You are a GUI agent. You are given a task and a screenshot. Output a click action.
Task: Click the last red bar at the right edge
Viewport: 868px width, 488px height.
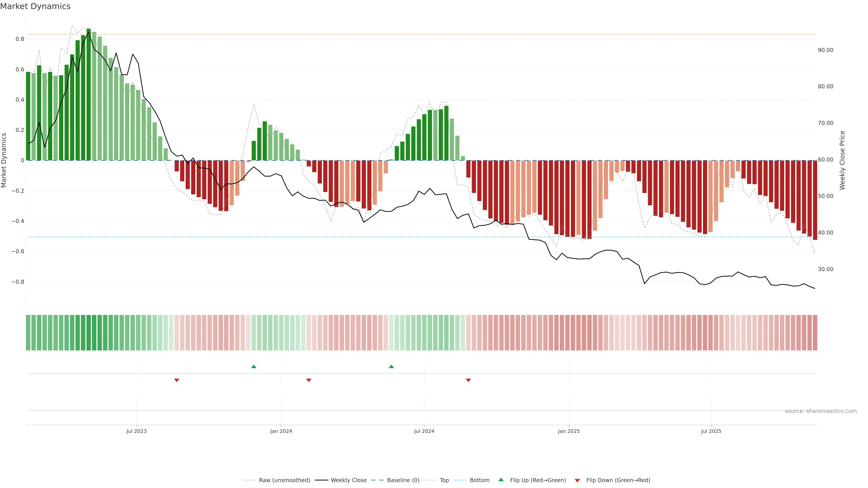(x=815, y=200)
